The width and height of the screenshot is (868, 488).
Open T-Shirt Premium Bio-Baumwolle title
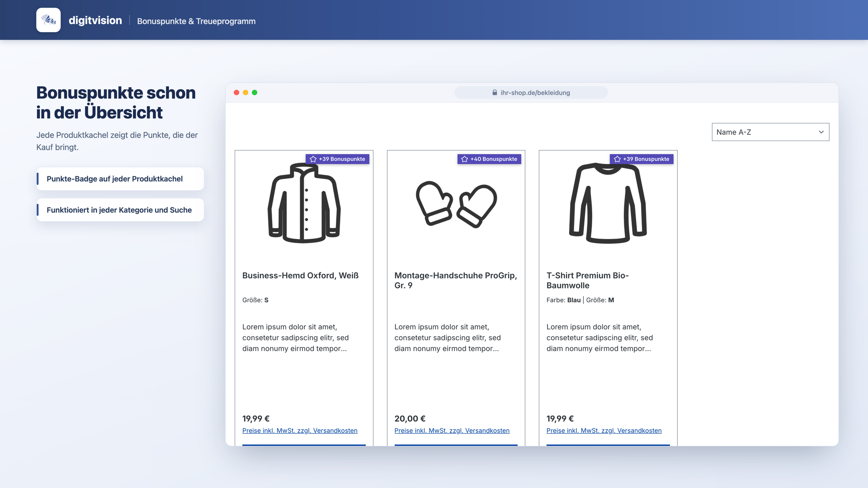pos(588,281)
